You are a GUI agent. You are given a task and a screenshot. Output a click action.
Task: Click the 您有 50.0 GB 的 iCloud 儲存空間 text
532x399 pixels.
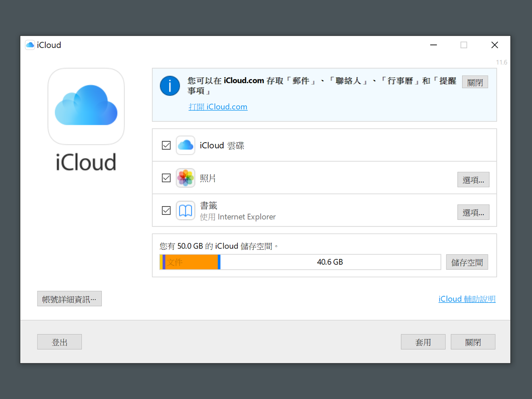[219, 246]
